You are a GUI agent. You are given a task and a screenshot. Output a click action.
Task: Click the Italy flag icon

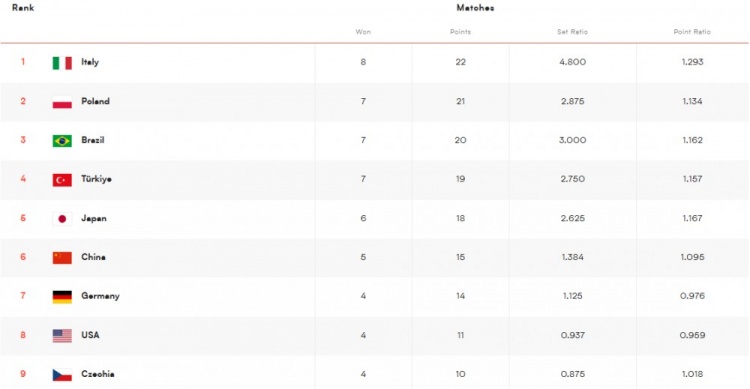pos(62,63)
